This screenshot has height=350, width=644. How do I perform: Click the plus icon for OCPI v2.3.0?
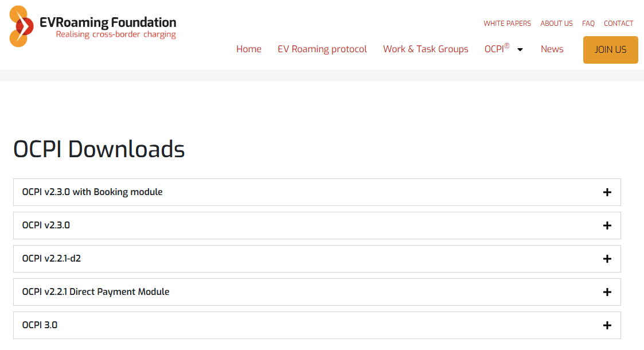(x=607, y=225)
